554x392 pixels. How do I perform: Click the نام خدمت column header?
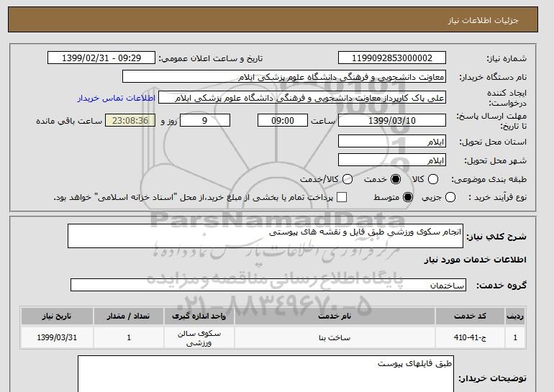coord(335,316)
